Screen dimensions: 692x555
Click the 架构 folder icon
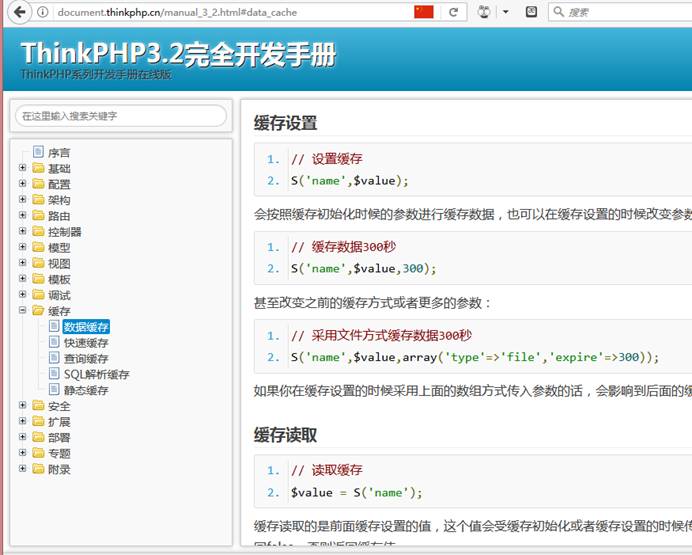pyautogui.click(x=38, y=200)
